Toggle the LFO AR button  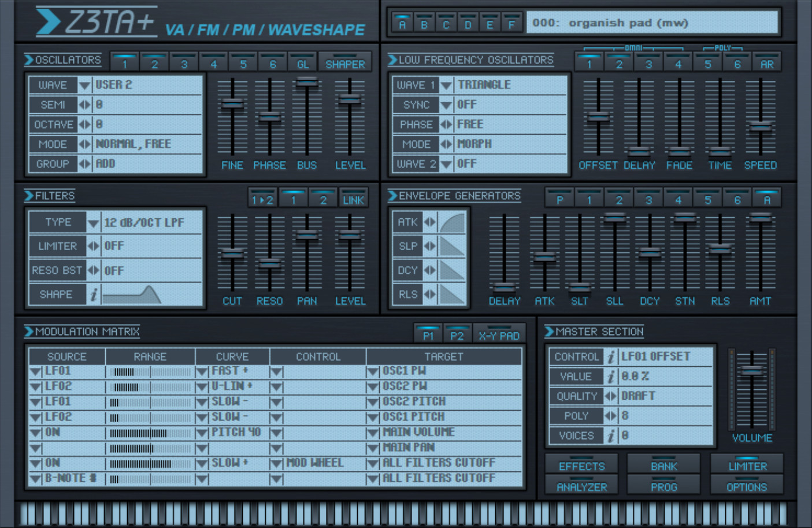(x=766, y=62)
